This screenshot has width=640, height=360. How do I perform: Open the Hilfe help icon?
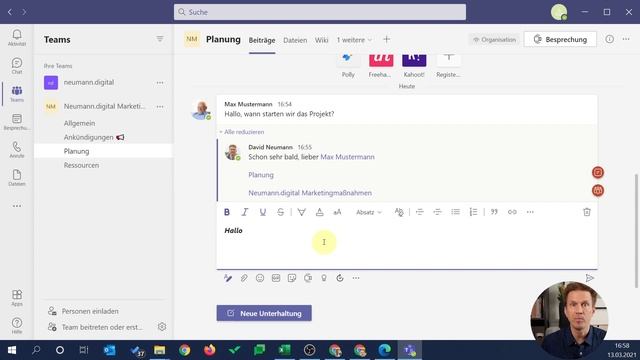coord(17,325)
